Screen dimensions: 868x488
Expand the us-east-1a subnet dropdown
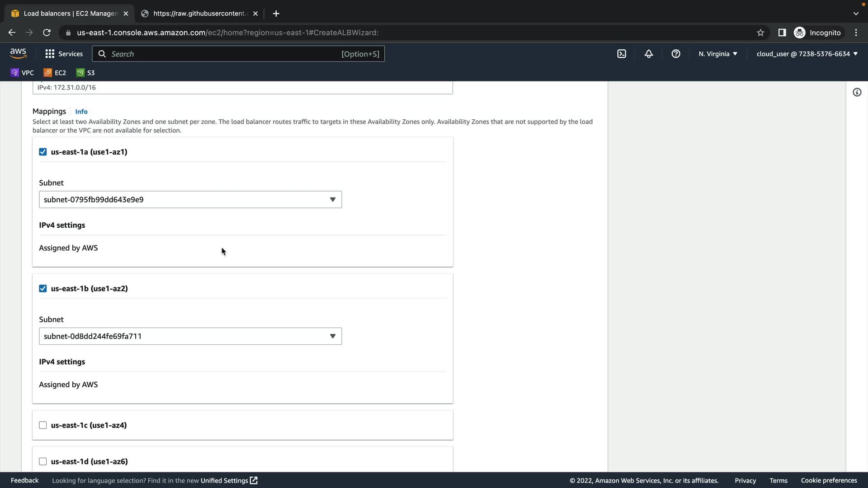pos(190,200)
